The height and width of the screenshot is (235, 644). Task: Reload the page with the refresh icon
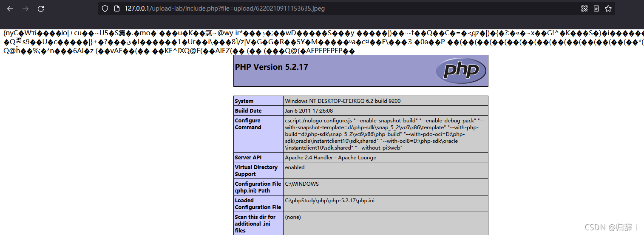(41, 8)
